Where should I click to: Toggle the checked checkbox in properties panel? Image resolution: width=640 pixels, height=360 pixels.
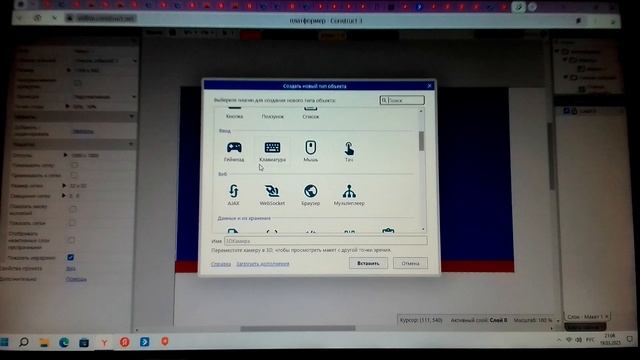click(x=70, y=257)
